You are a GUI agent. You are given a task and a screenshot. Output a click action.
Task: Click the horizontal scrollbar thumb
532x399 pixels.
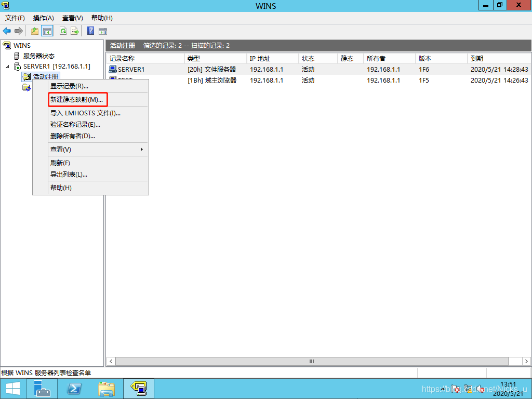[x=312, y=362]
